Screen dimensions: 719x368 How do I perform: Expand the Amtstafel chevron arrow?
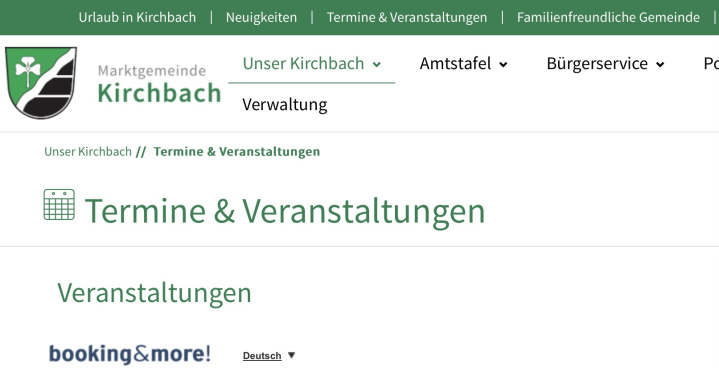coord(503,65)
